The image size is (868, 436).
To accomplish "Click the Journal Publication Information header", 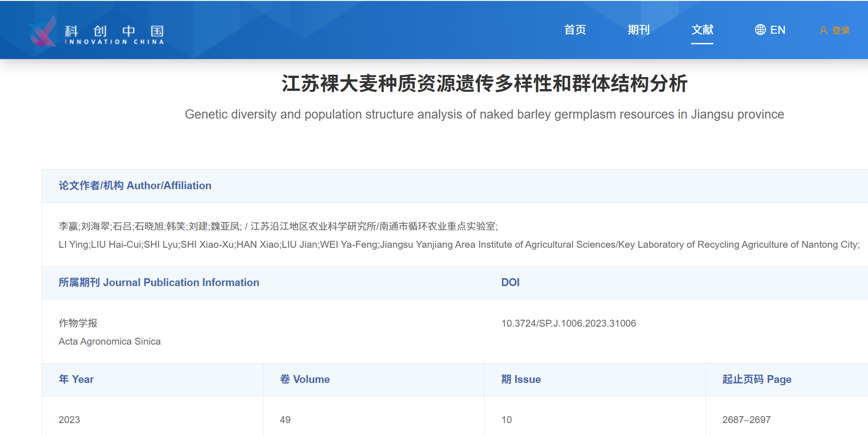I will click(x=159, y=282).
